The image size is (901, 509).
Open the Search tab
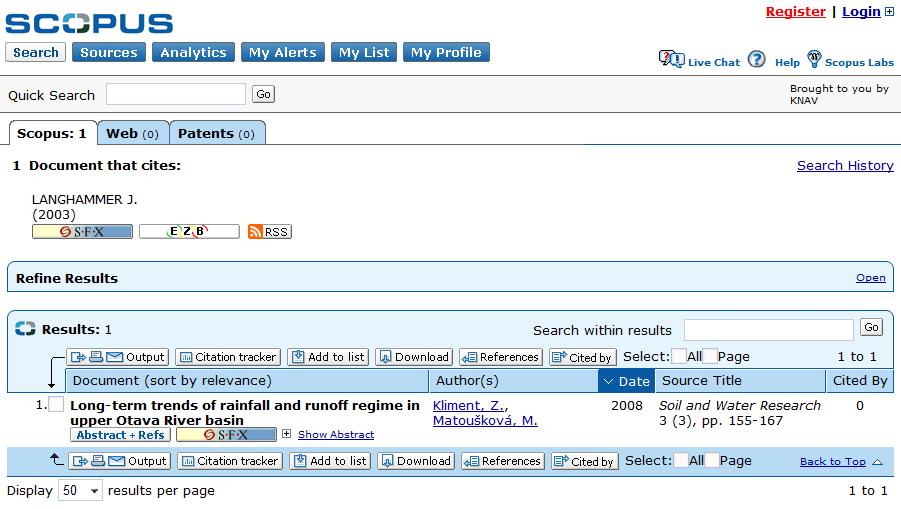click(36, 52)
